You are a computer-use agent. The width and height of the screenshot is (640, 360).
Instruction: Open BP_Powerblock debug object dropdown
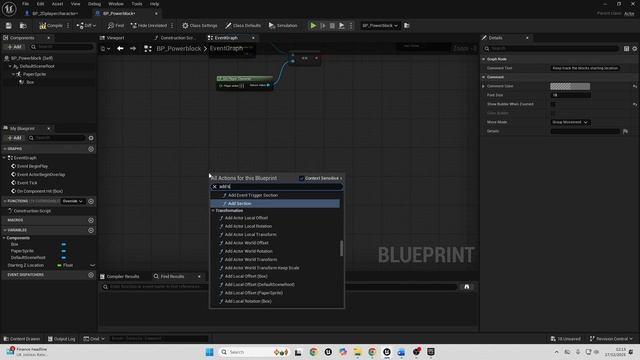click(380, 26)
